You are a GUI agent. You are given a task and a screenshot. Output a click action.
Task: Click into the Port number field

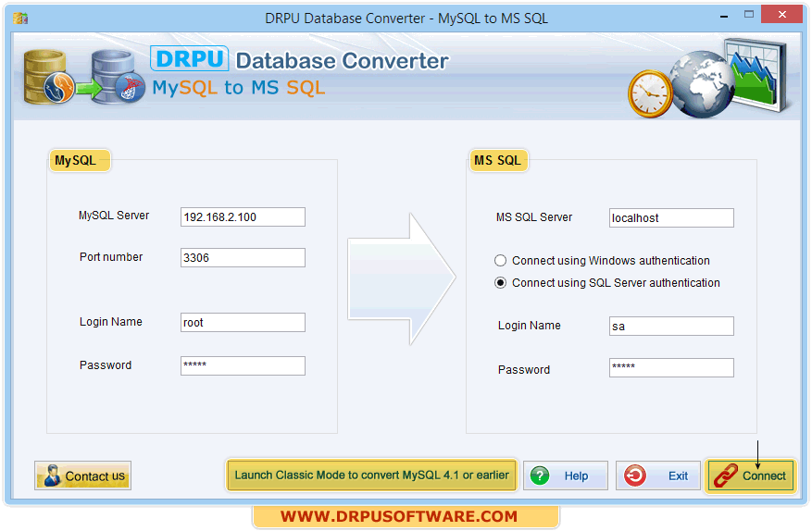click(243, 258)
